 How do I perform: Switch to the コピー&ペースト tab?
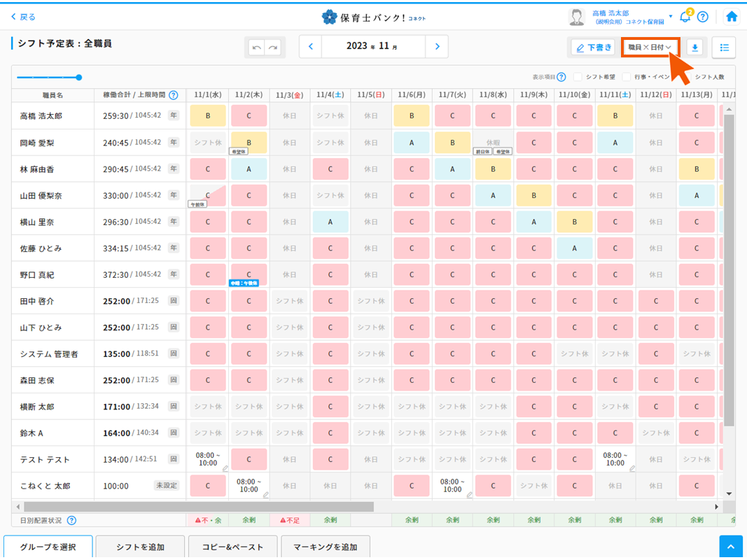pyautogui.click(x=232, y=547)
